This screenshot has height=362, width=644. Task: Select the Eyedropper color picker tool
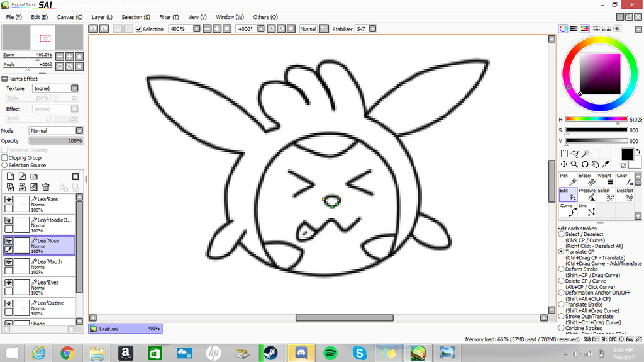(606, 164)
